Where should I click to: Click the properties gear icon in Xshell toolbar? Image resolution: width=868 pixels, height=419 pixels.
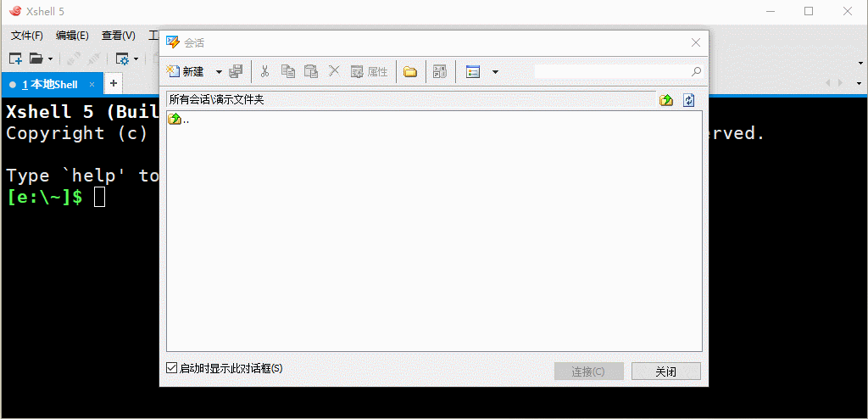tap(122, 59)
